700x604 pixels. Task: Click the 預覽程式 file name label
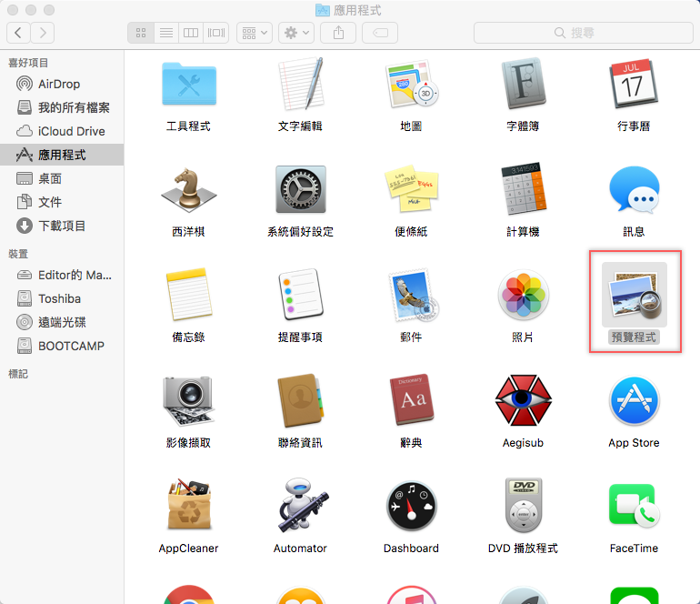pyautogui.click(x=634, y=337)
